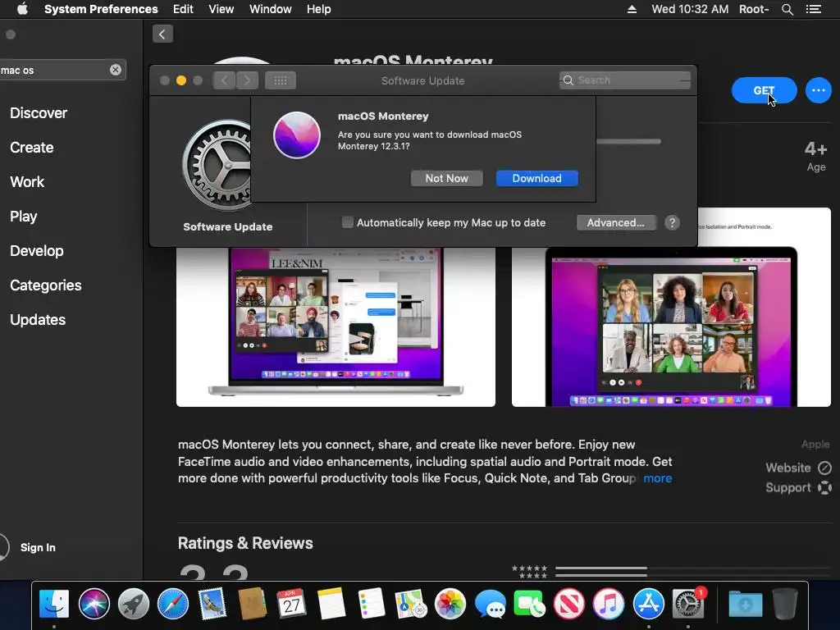Open Messages bubble icon in Dock
The image size is (840, 630).
(x=490, y=603)
